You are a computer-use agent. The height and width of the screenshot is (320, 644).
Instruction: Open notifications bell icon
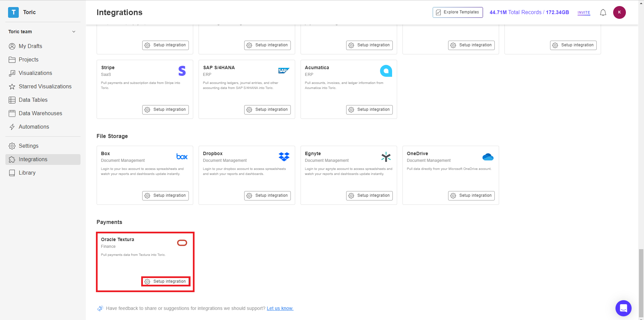pos(603,12)
